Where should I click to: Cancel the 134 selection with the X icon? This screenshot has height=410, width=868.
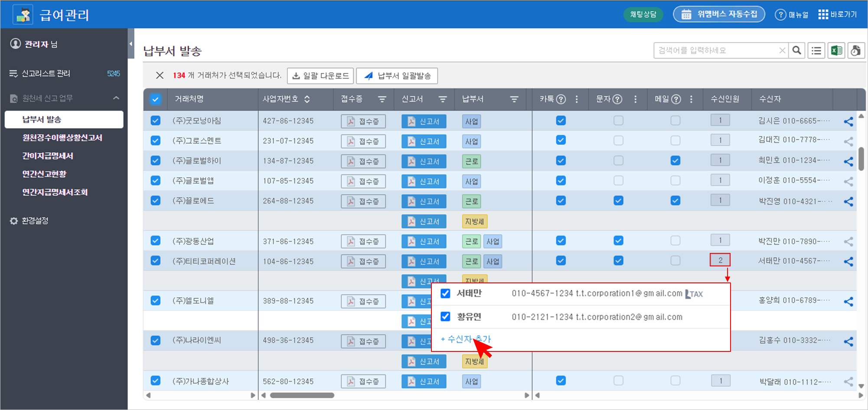pos(160,75)
